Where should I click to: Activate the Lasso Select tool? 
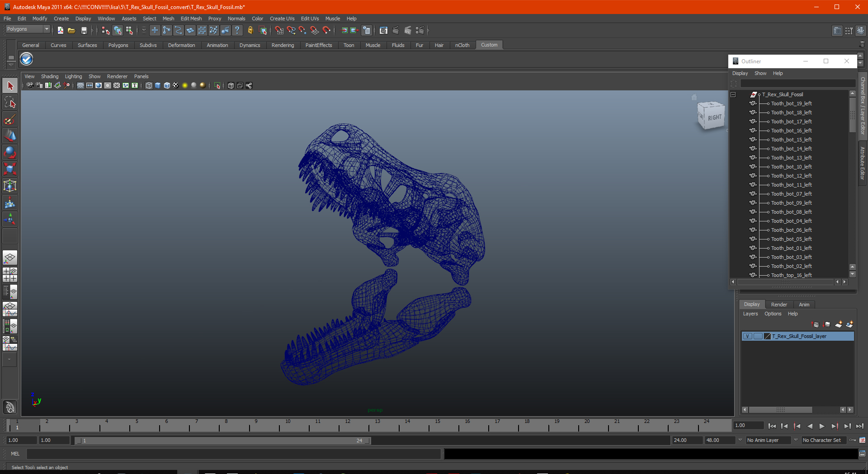pos(10,103)
